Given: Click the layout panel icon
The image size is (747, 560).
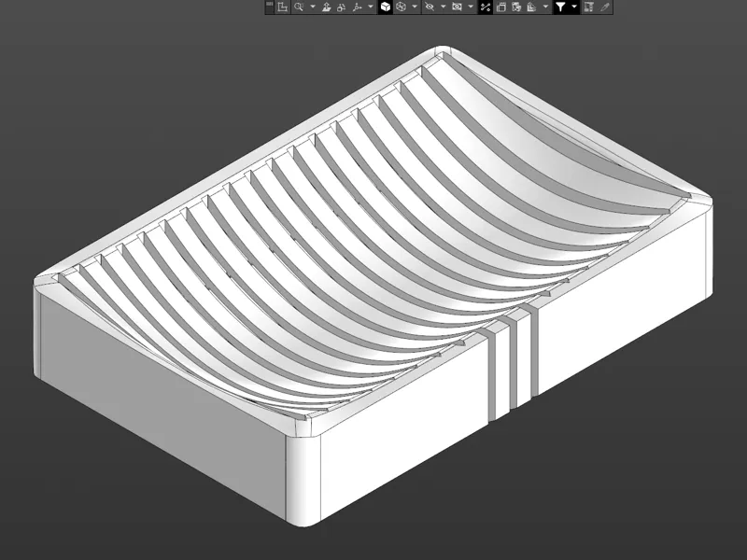Looking at the screenshot, I should click(x=589, y=7).
